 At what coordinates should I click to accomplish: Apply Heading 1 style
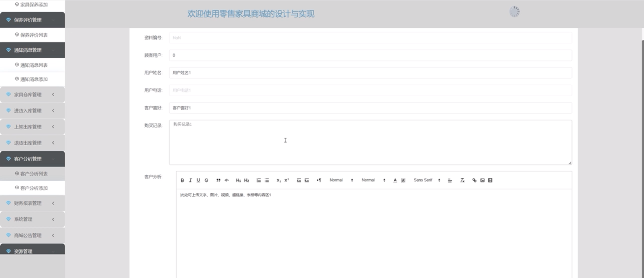pos(238,180)
